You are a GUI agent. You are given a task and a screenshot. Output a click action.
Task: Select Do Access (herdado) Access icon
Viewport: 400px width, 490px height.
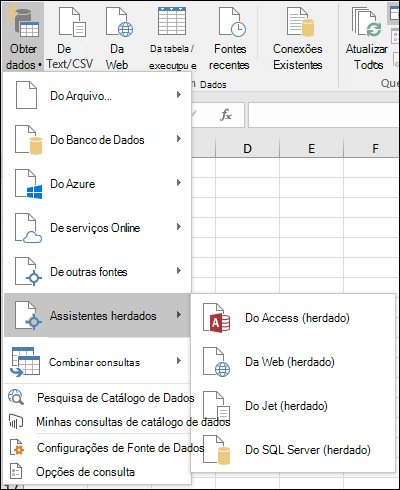tap(216, 318)
